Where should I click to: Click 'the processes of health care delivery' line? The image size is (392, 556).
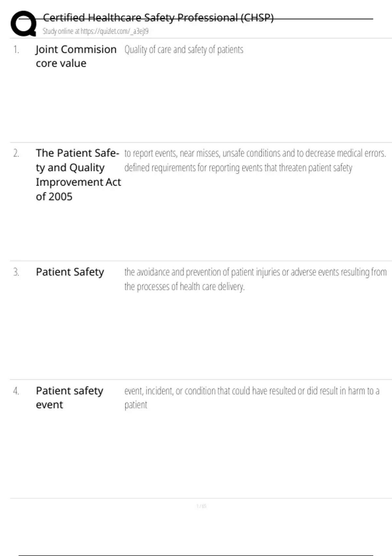coord(184,287)
